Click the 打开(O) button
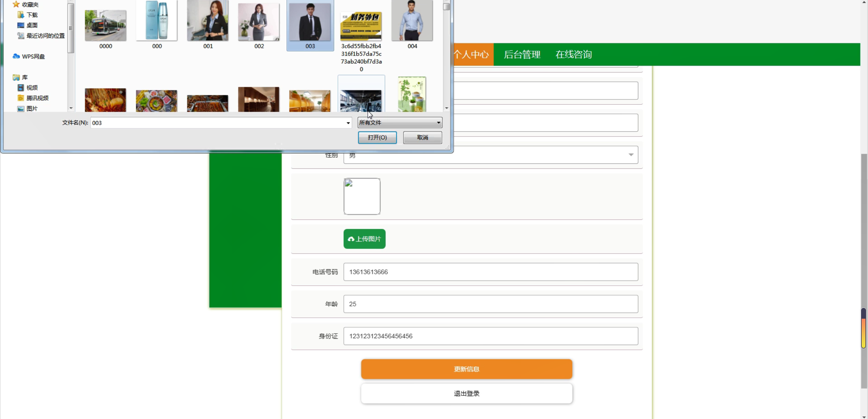The image size is (868, 419). pyautogui.click(x=377, y=137)
